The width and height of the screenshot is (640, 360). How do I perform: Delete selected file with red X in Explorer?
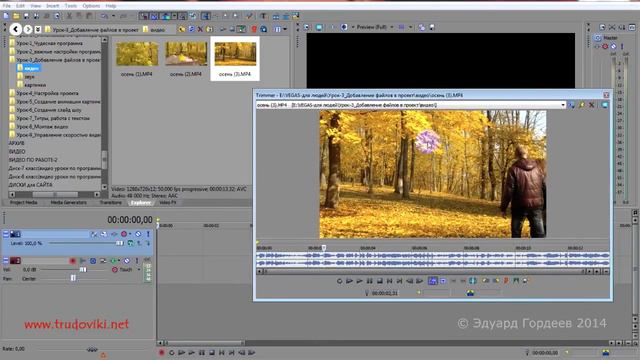click(x=200, y=29)
